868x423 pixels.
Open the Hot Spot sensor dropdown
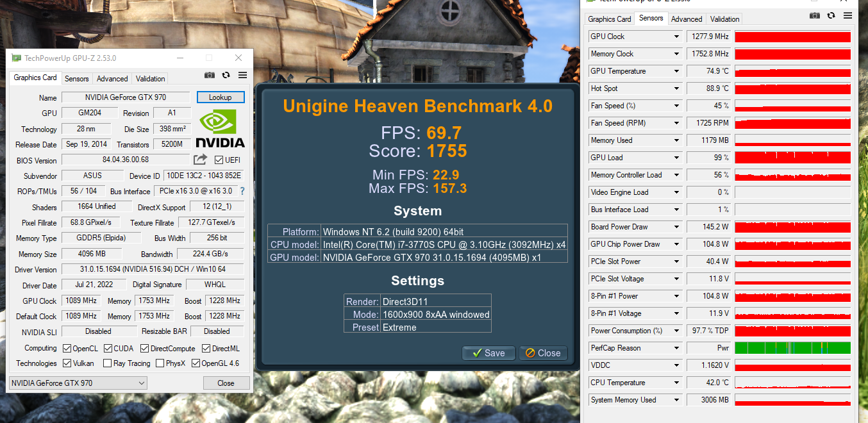click(676, 88)
